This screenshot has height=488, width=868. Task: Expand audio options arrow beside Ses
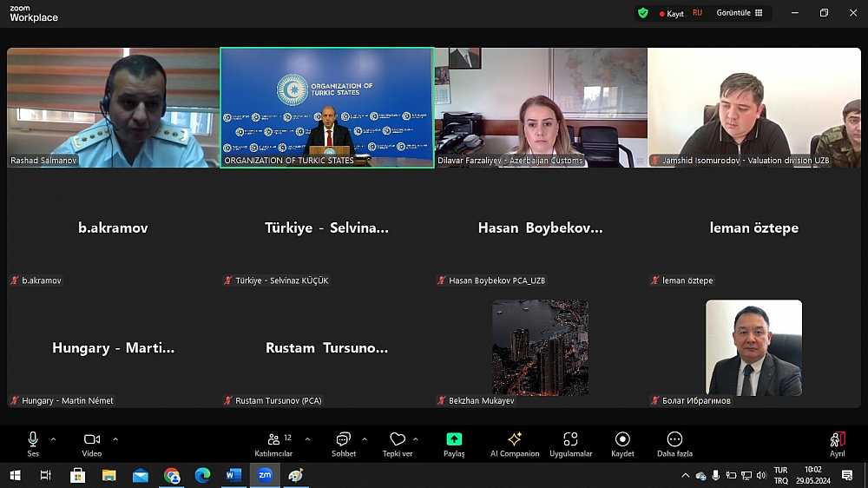(53, 439)
